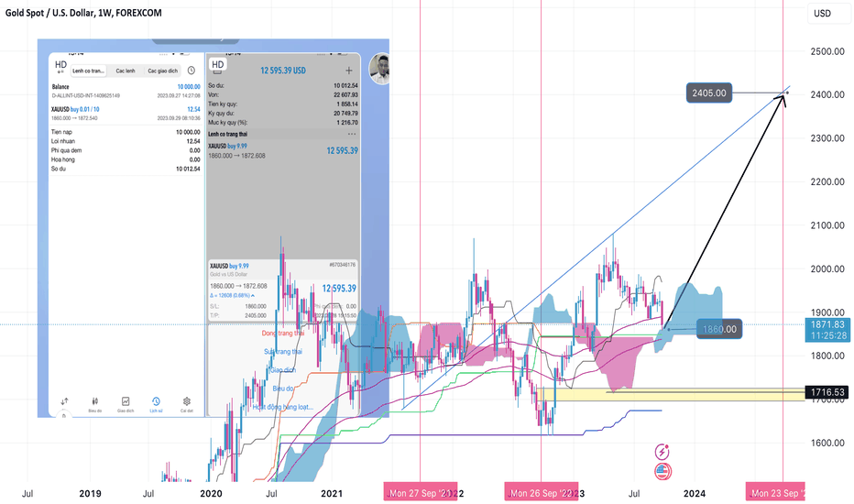Viewport: 854px width, 504px height.
Task: Click the HD icon in left phone header
Action: (x=60, y=66)
